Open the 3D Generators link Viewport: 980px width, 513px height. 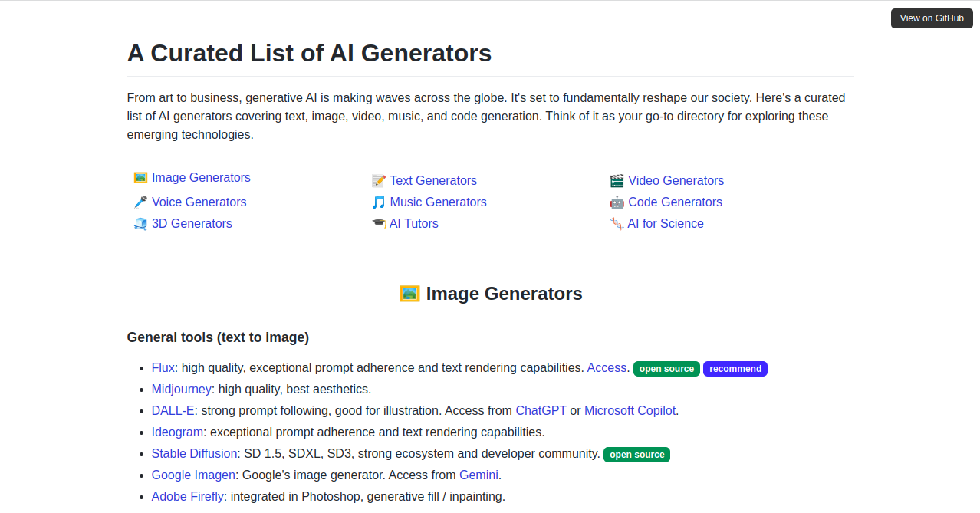(x=192, y=224)
